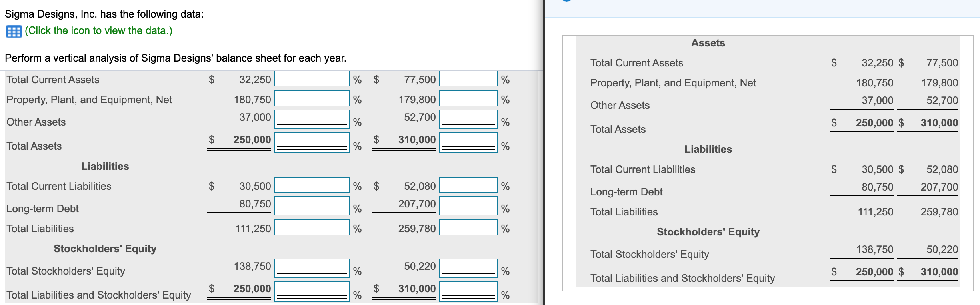Click 'Total Stockholders' Equity' in data panel
Viewport: 980px width, 305px height.
[650, 254]
